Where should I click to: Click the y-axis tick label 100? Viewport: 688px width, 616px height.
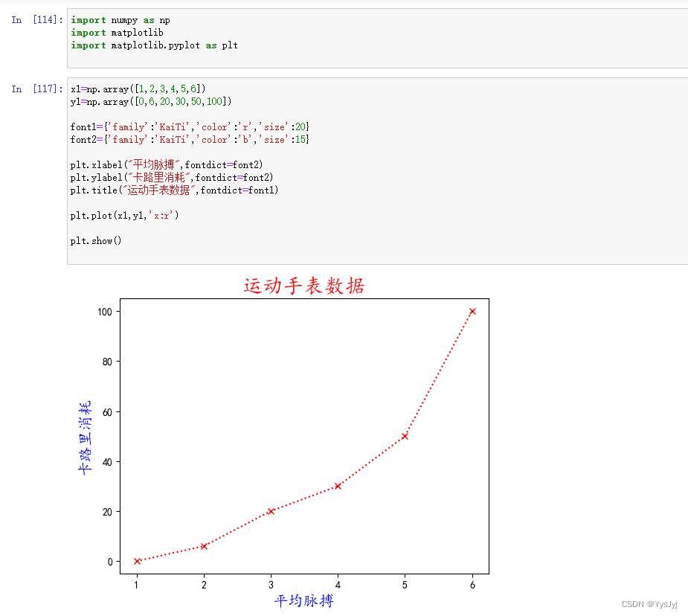coord(105,312)
